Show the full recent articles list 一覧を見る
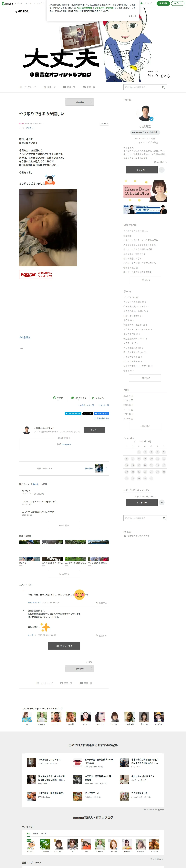Viewport: 186px width, 868px height. pos(145,280)
